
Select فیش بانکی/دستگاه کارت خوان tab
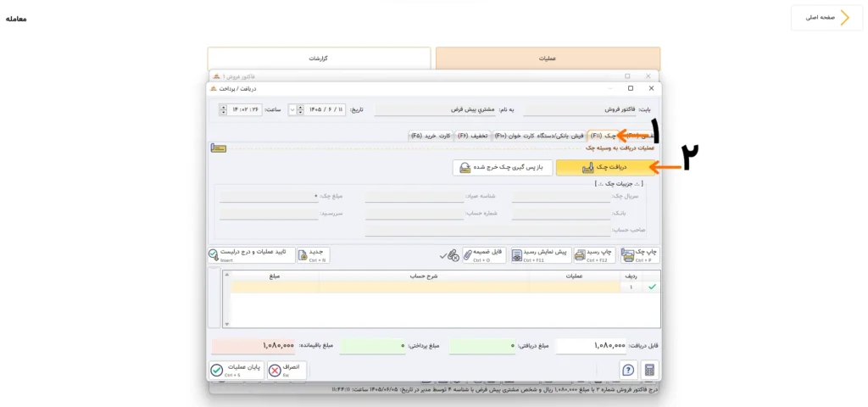pyautogui.click(x=538, y=136)
